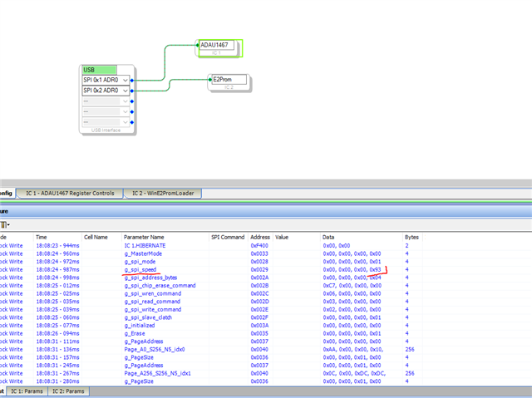Click time 18:08:31 - 280ms cell

tap(57, 381)
